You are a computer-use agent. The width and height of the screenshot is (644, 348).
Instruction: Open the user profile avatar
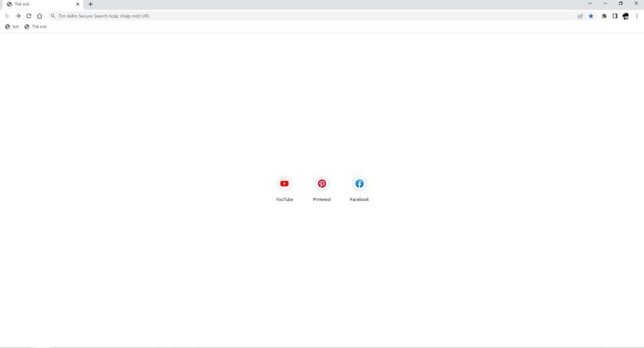626,16
